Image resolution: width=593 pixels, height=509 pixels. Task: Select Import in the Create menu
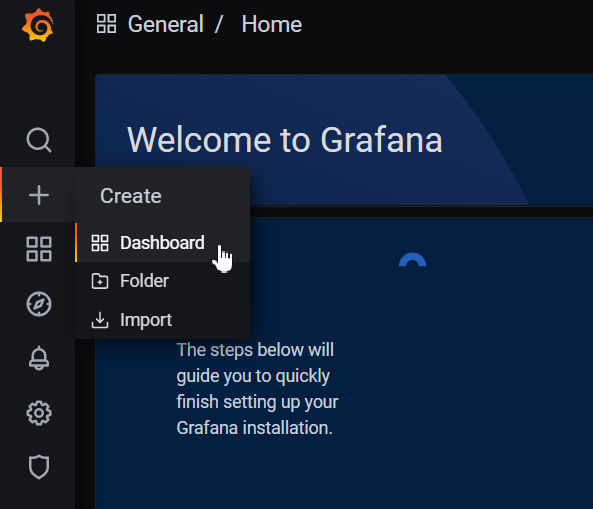[163, 320]
